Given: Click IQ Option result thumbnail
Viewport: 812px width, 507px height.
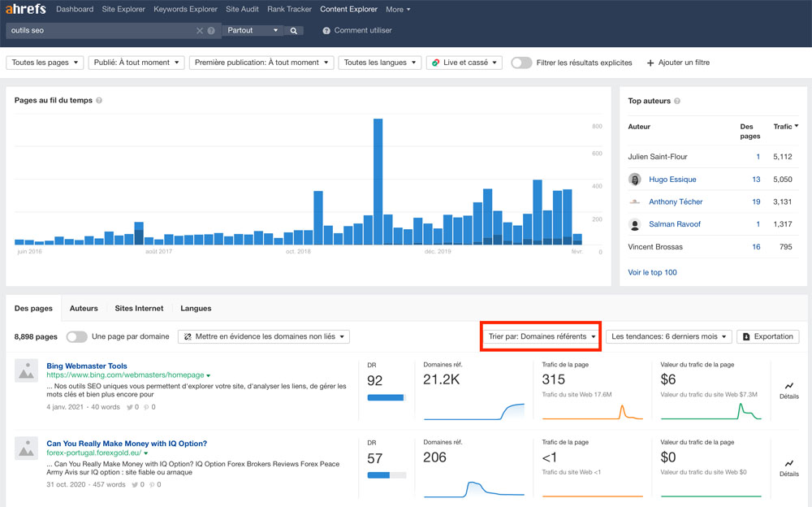Looking at the screenshot, I should click(26, 448).
